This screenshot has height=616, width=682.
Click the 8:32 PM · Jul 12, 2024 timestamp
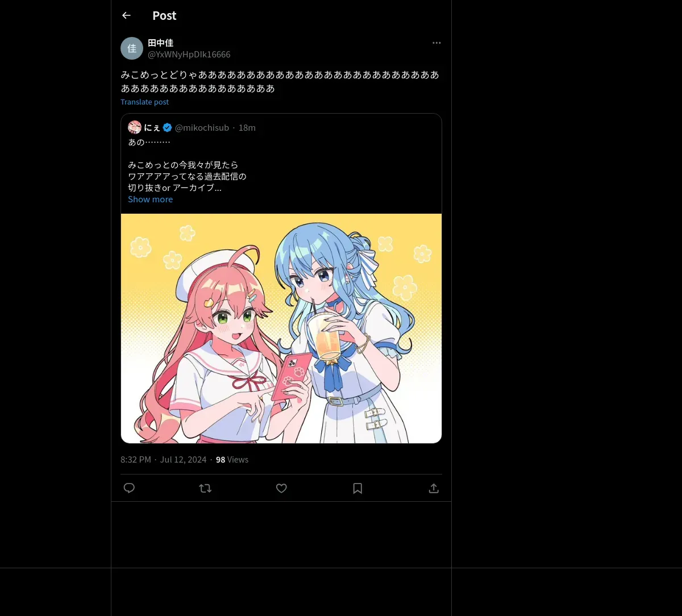164,459
